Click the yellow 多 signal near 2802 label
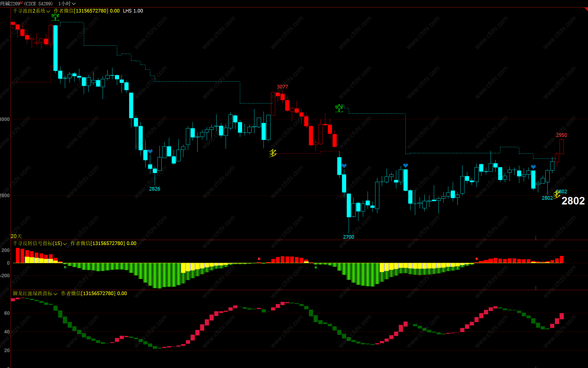Screen dimensions: 588x368 556,194
